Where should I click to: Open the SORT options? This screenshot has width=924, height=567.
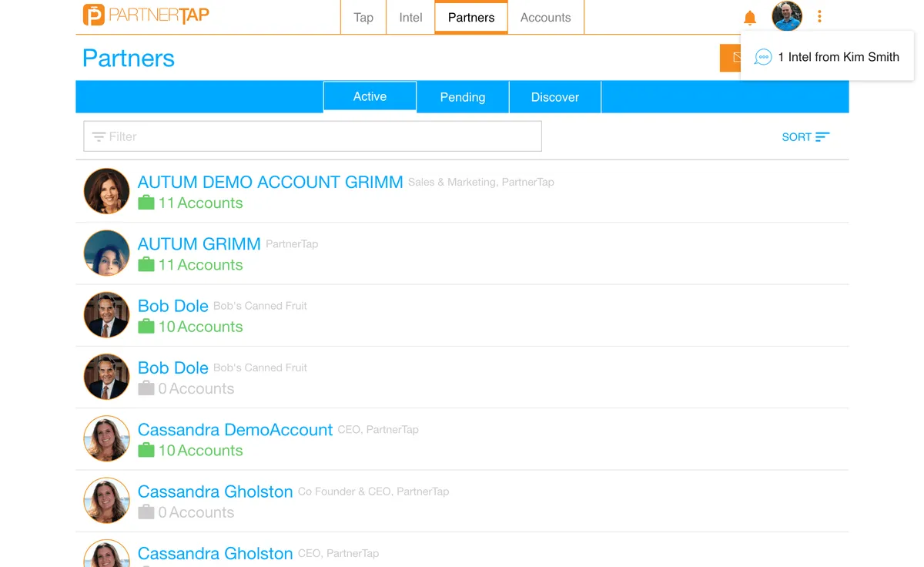[x=805, y=136]
